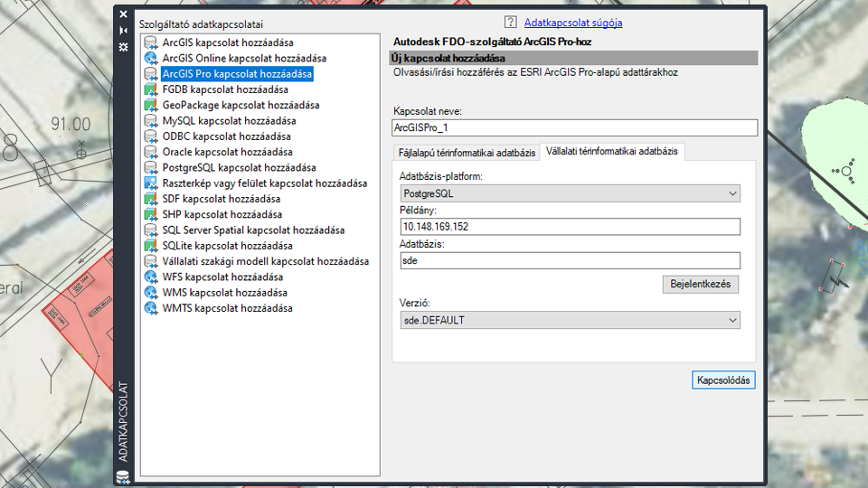The image size is (868, 488).
Task: Click the WMS globe icon
Action: [x=151, y=293]
